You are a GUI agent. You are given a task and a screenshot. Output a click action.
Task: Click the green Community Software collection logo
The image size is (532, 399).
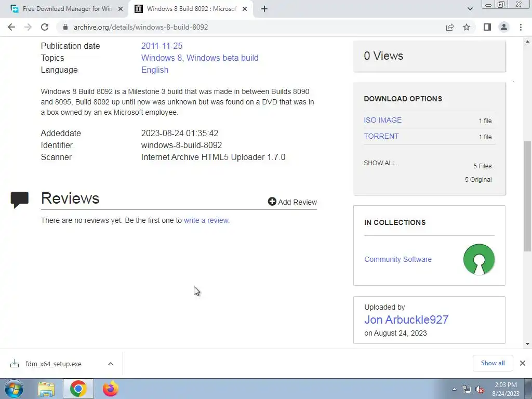pos(478,259)
